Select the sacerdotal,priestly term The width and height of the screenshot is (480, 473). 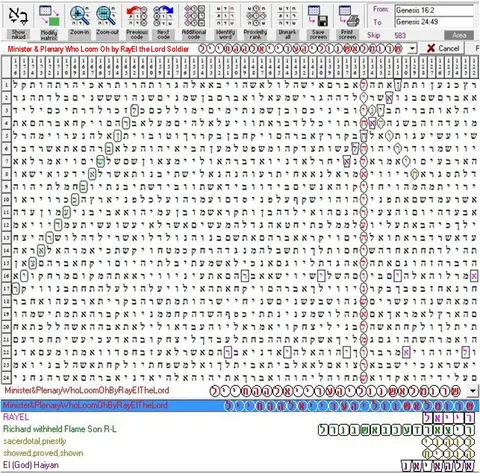click(x=35, y=441)
